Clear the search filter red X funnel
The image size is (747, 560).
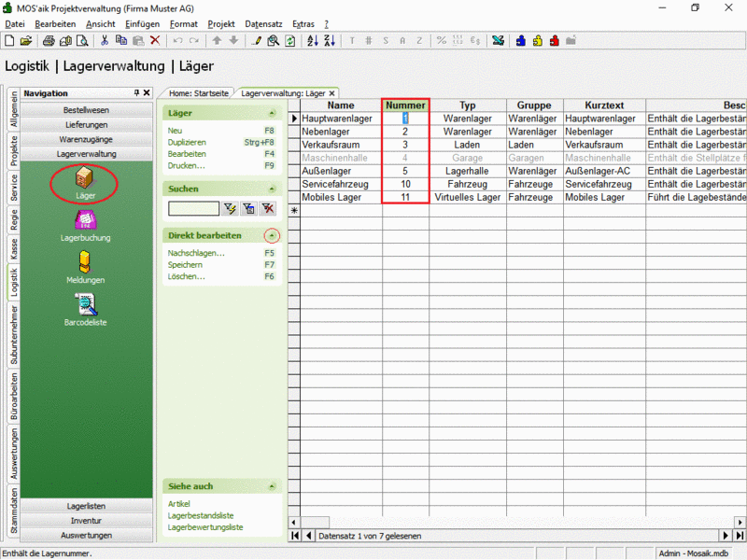[268, 208]
